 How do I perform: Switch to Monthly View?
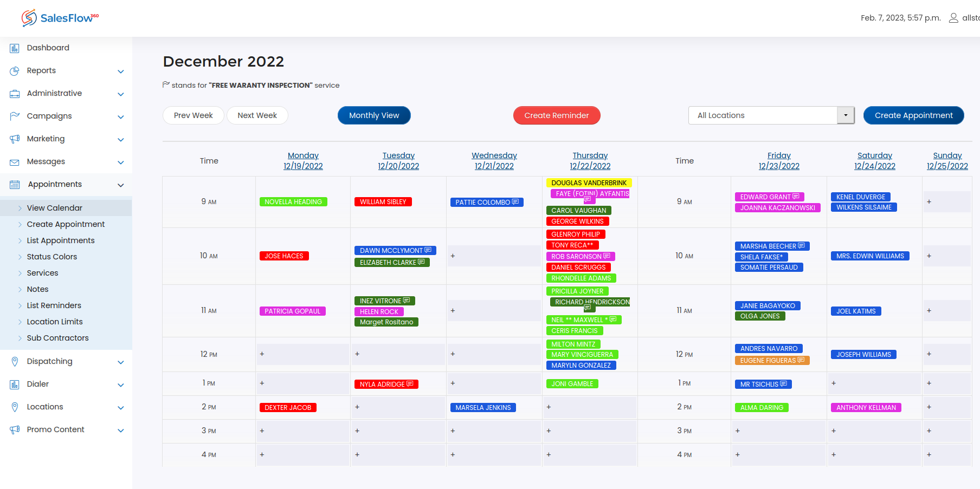coord(374,115)
